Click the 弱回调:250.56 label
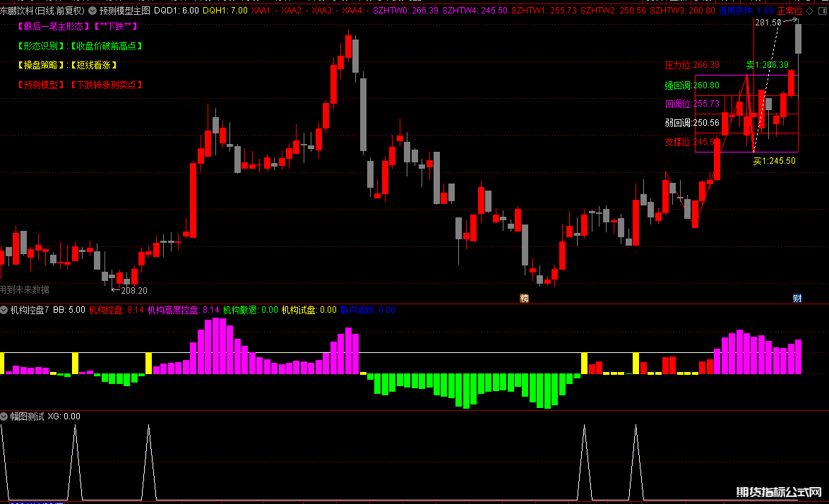This screenshot has height=504, width=829. [x=692, y=123]
